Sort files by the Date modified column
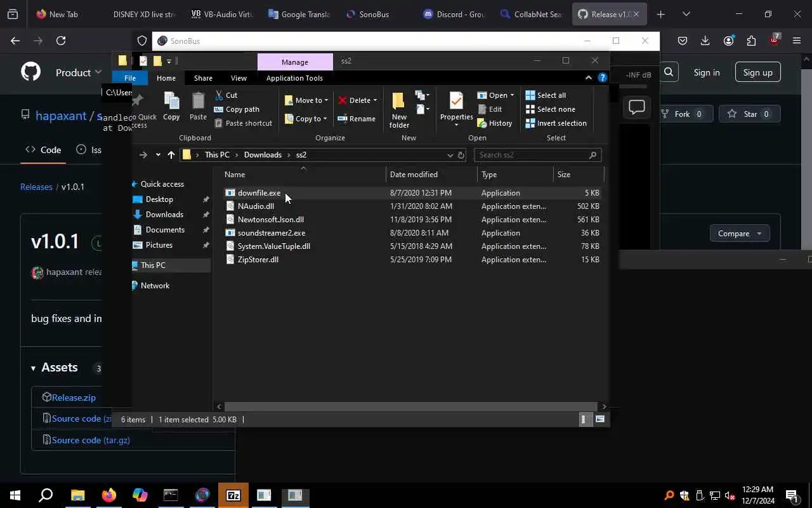This screenshot has width=812, height=508. click(x=414, y=175)
